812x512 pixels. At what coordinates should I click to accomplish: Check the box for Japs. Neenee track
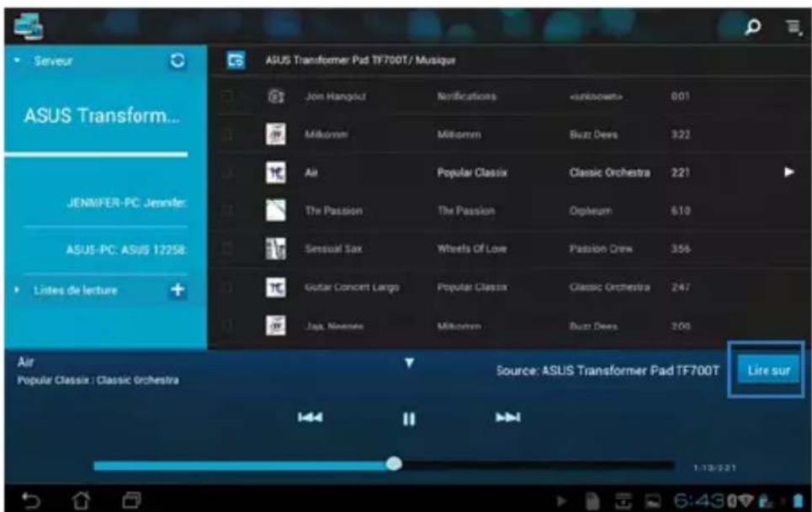pyautogui.click(x=227, y=326)
